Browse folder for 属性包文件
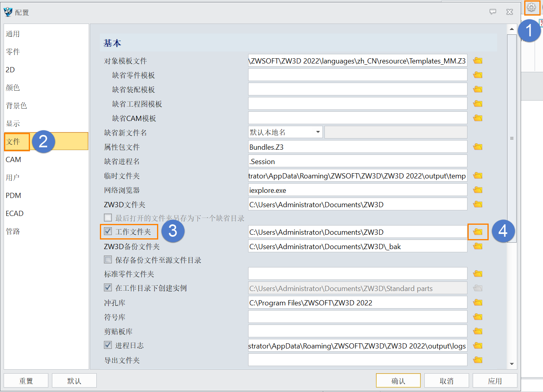The height and width of the screenshot is (392, 543). [478, 147]
